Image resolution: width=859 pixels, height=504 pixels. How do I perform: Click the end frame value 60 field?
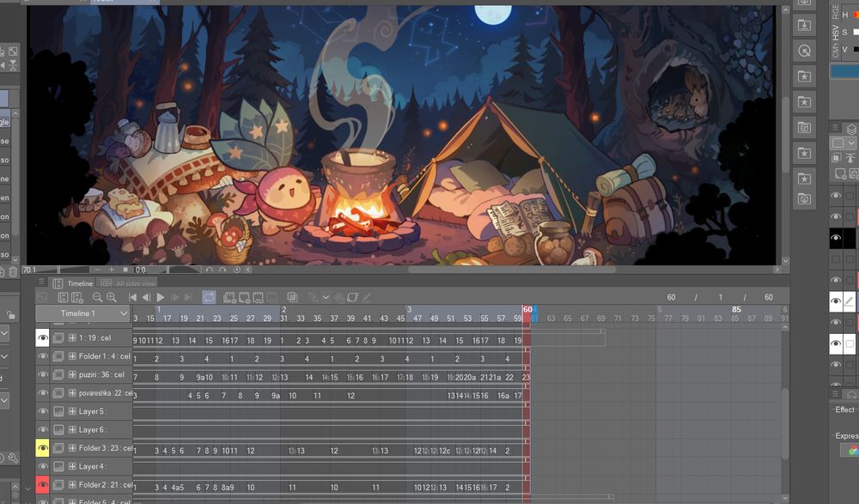point(769,297)
